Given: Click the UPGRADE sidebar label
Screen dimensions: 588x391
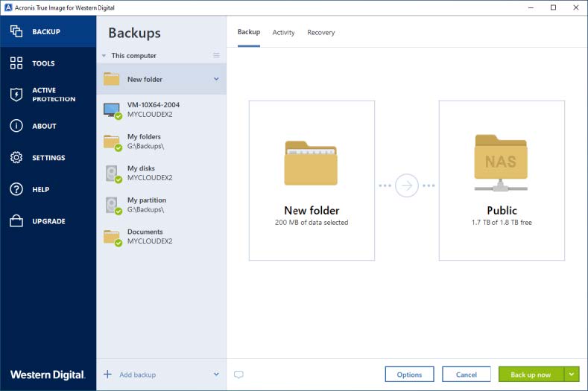Looking at the screenshot, I should (48, 221).
